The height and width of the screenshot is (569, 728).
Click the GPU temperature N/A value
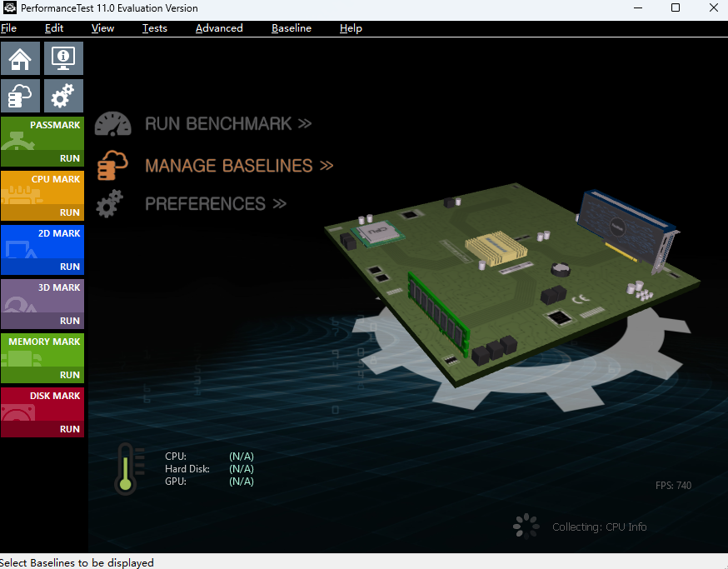(x=242, y=482)
